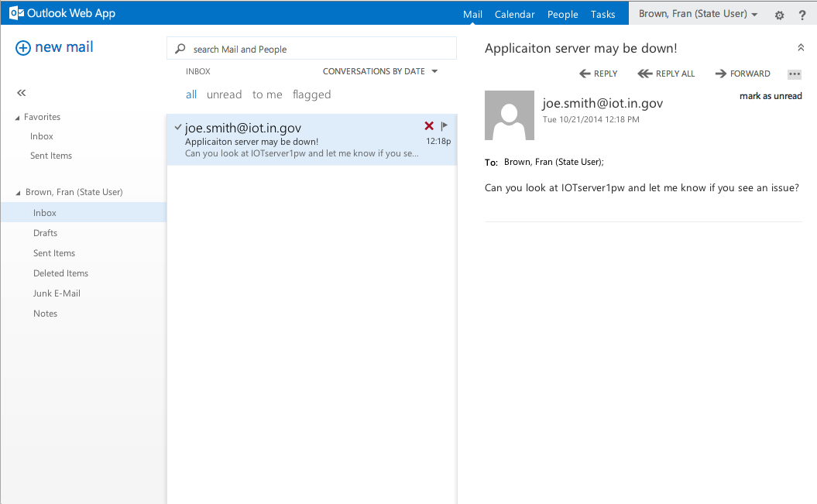Image resolution: width=817 pixels, height=504 pixels.
Task: Collapse the Favorites folder group
Action: coord(18,118)
